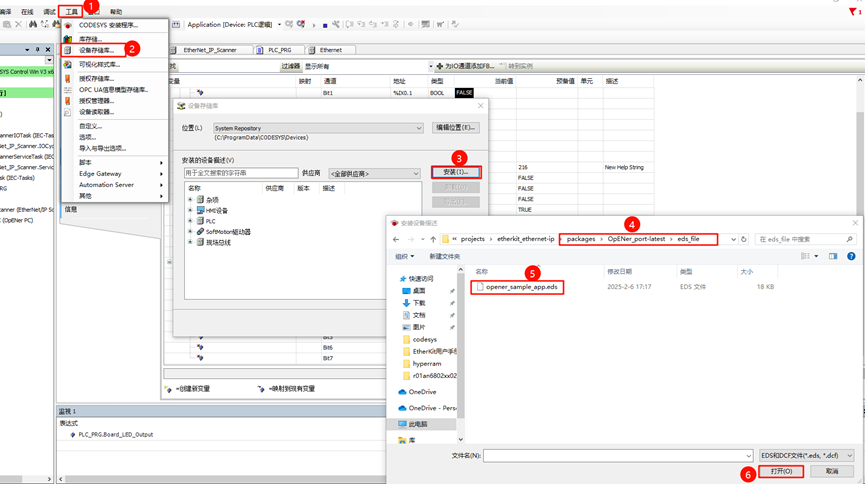
Task: Expand SoftMotion驱动器 tree node
Action: pyautogui.click(x=190, y=232)
